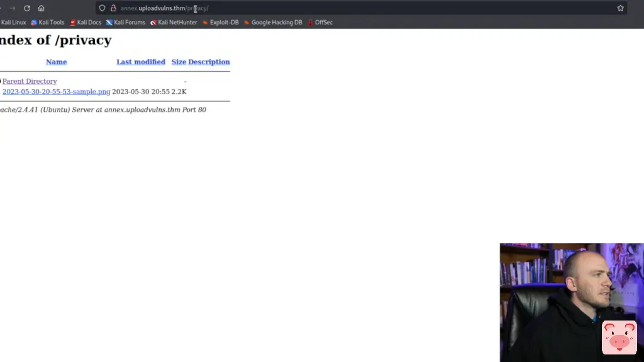Open the Kali Forums bookmark
Viewport: 644px width, 362px height.
[x=126, y=23]
